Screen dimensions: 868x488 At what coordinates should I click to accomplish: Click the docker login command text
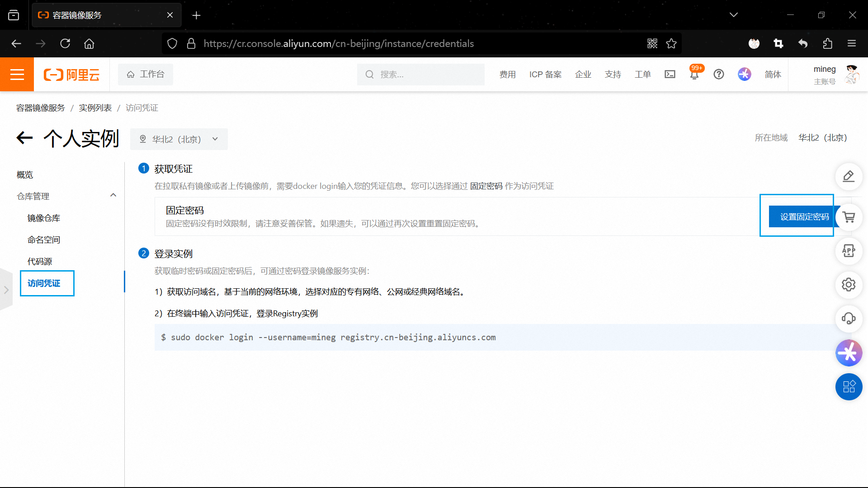(328, 337)
